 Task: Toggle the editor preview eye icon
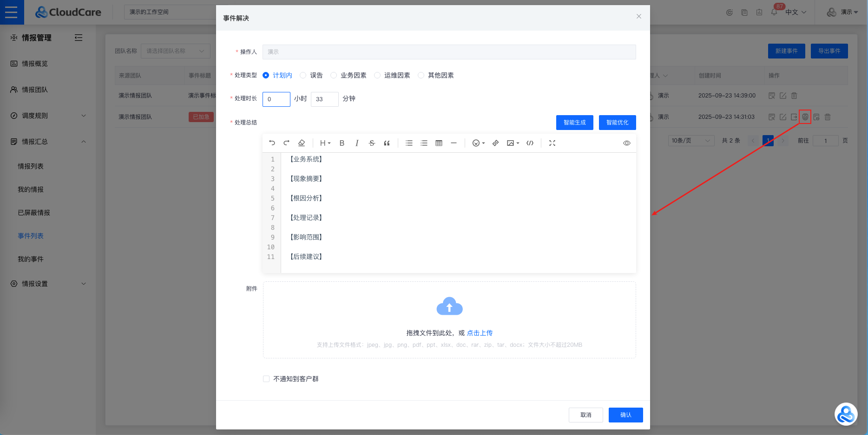coord(626,143)
